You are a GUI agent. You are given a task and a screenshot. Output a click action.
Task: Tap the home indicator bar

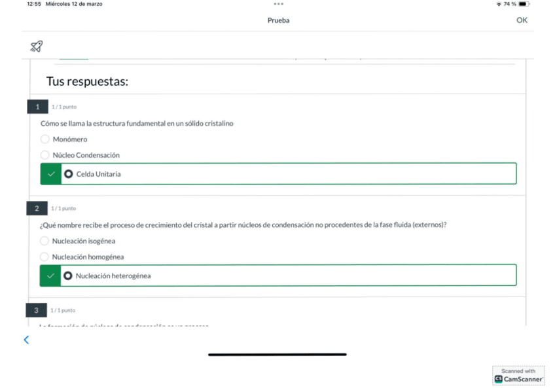click(x=277, y=355)
